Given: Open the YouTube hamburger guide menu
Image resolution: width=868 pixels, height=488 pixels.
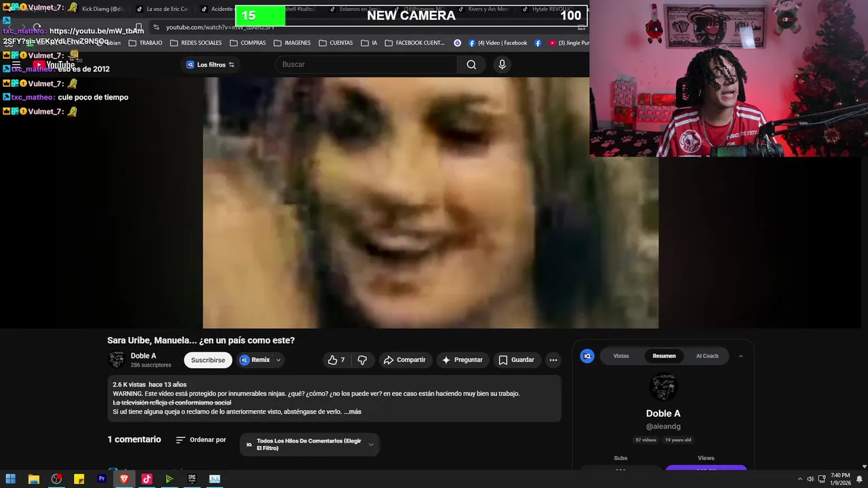Looking at the screenshot, I should pos(16,65).
